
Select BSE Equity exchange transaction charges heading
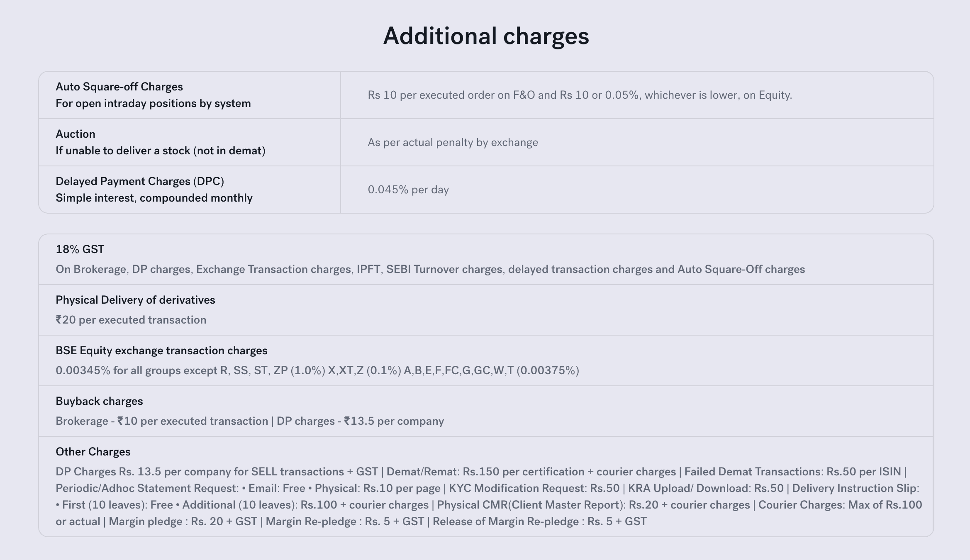click(161, 351)
